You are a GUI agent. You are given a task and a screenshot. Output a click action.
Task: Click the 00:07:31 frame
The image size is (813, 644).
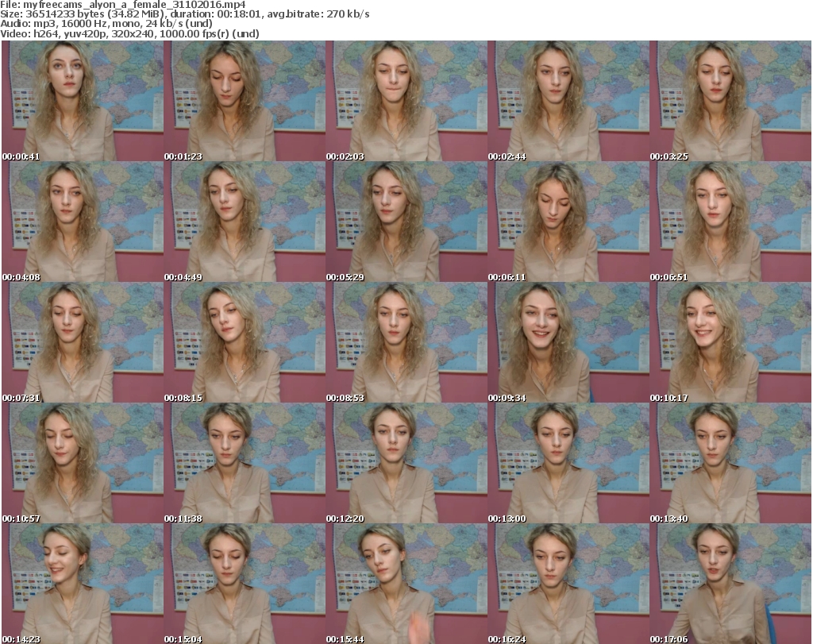83,342
